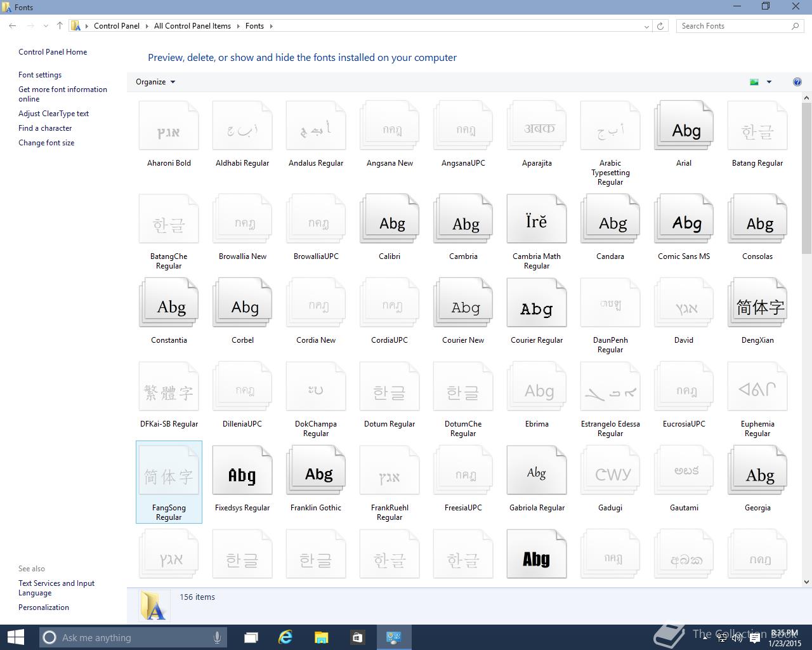Open the Help question mark icon
This screenshot has height=650, width=812.
pos(797,82)
